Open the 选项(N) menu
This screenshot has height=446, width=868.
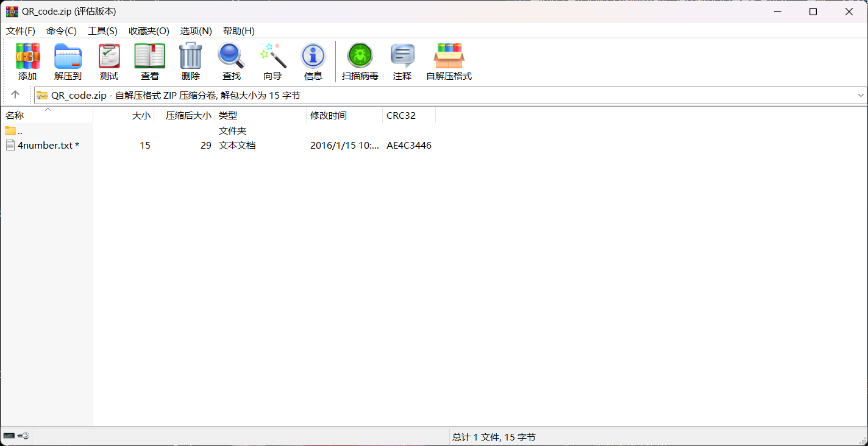[196, 31]
